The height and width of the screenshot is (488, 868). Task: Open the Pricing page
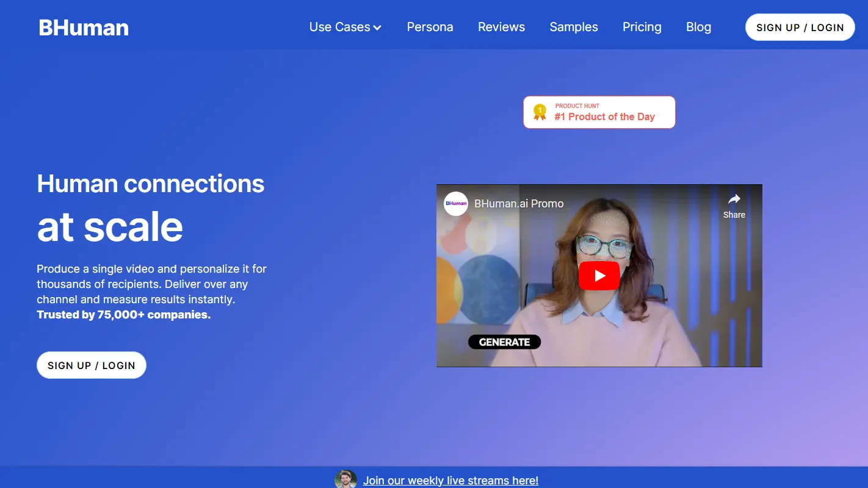[x=642, y=27]
